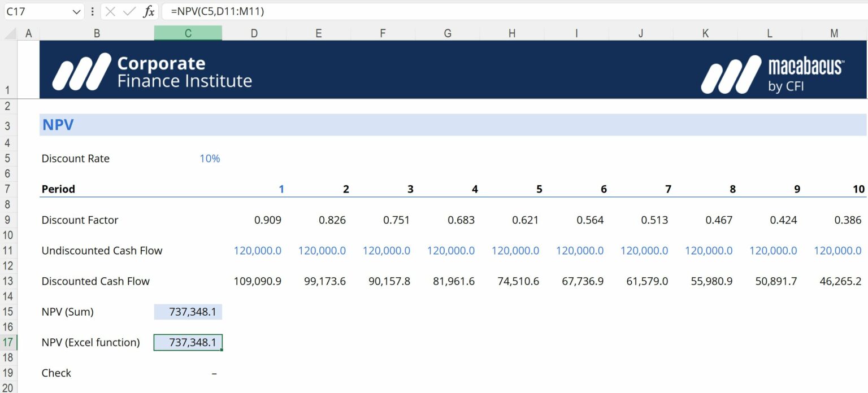This screenshot has width=868, height=393.
Task: Click the NPV (Excel function) result cell
Action: click(188, 342)
